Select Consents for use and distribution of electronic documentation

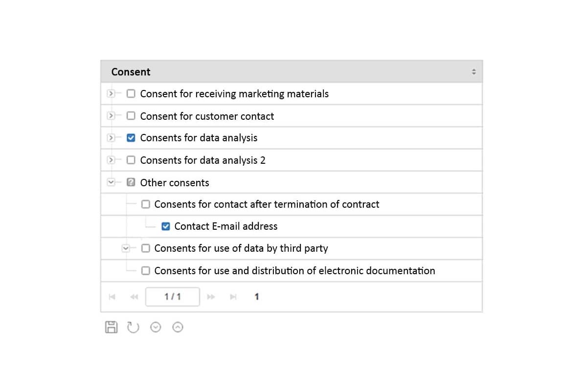[x=294, y=271]
